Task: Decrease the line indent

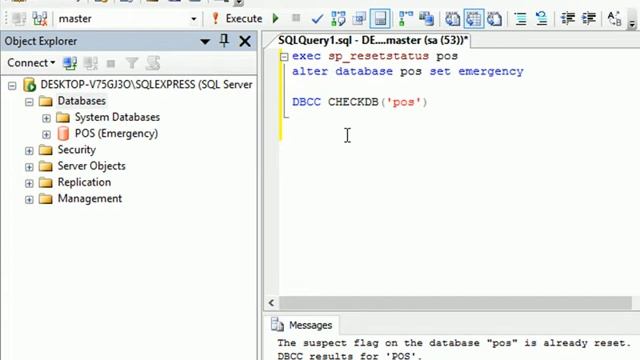Action: coord(568,19)
